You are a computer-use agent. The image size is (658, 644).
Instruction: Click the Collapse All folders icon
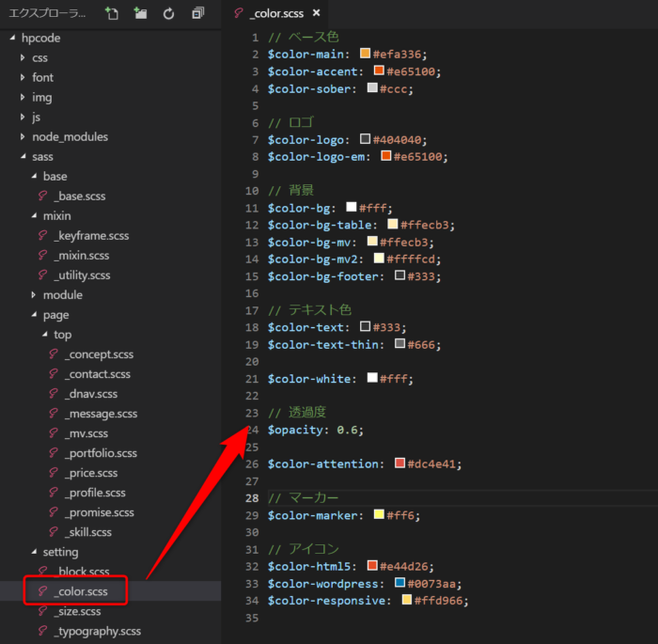(197, 13)
